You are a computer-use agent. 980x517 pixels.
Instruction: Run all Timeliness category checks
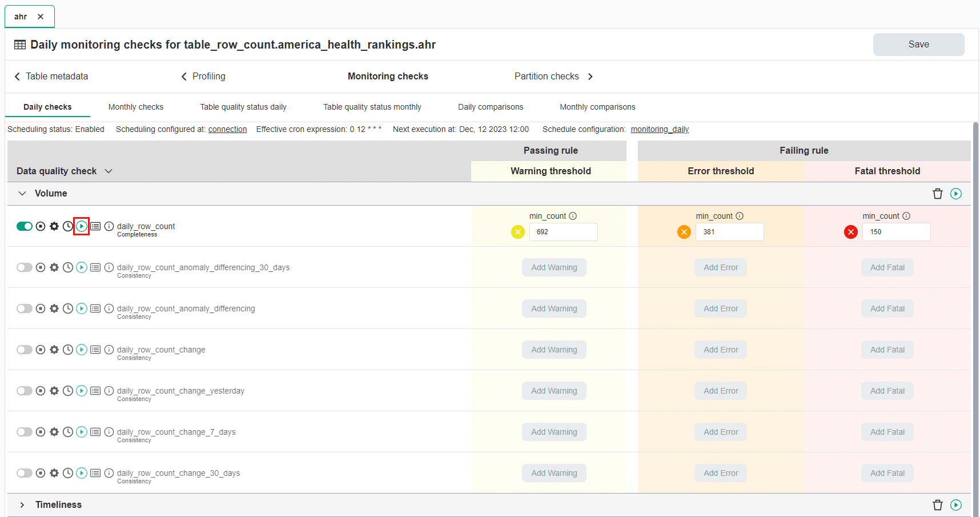coord(955,505)
